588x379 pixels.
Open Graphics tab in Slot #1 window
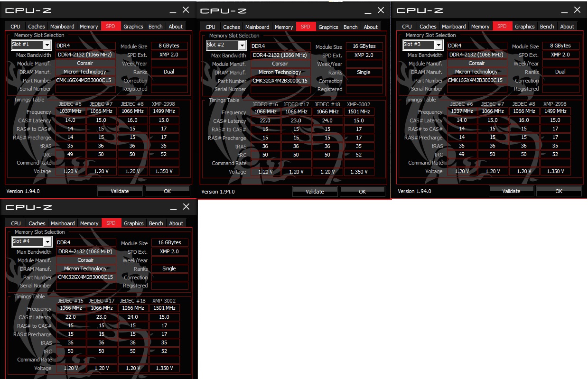tap(133, 27)
